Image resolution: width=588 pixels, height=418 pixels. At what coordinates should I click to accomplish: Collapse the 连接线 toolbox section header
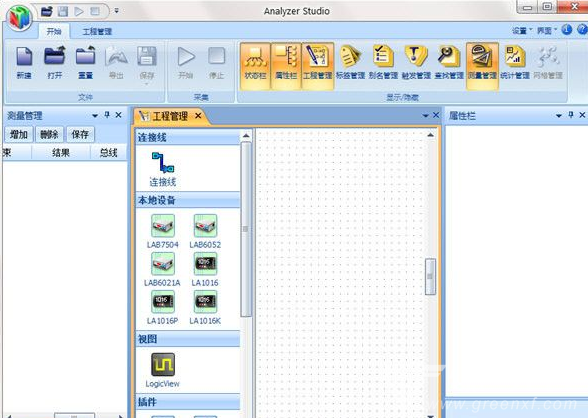[x=188, y=137]
